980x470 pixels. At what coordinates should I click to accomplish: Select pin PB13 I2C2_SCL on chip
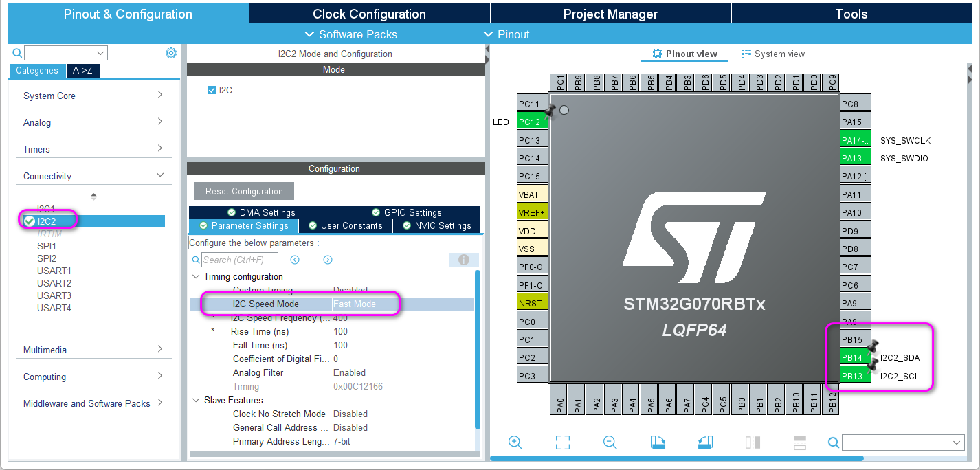856,376
